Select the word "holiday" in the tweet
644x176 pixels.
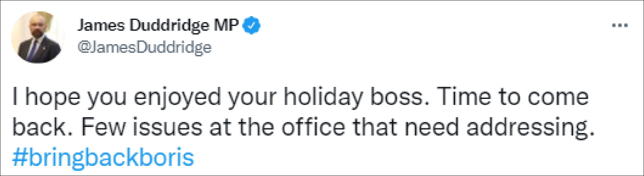pos(323,97)
